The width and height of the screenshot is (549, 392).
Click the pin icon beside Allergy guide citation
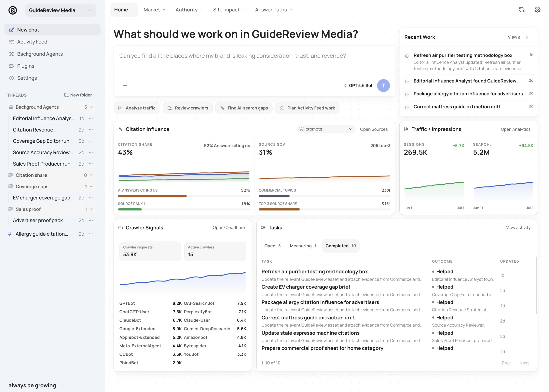10,234
